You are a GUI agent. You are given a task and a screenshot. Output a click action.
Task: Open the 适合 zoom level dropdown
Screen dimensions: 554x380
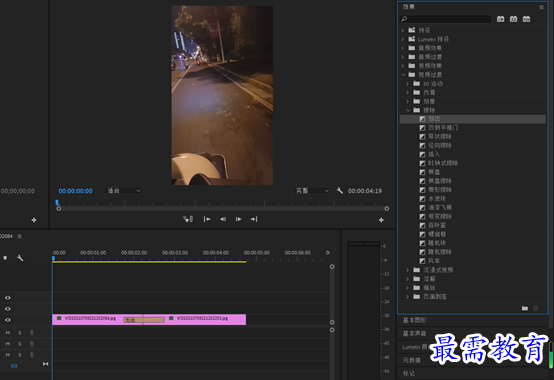tap(123, 191)
